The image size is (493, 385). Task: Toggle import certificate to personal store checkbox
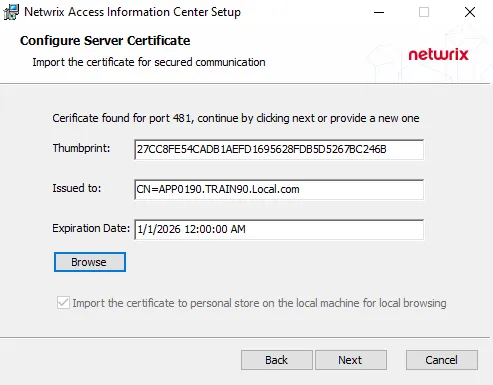click(63, 303)
